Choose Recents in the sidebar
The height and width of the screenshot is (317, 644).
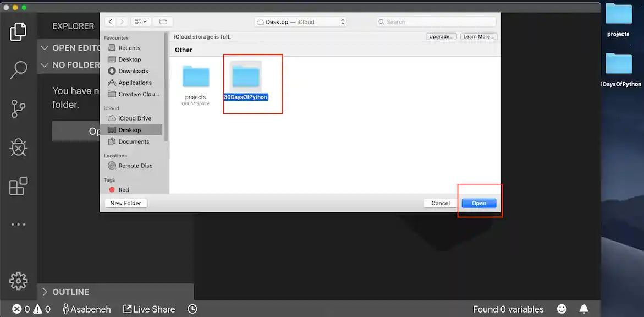click(x=133, y=48)
